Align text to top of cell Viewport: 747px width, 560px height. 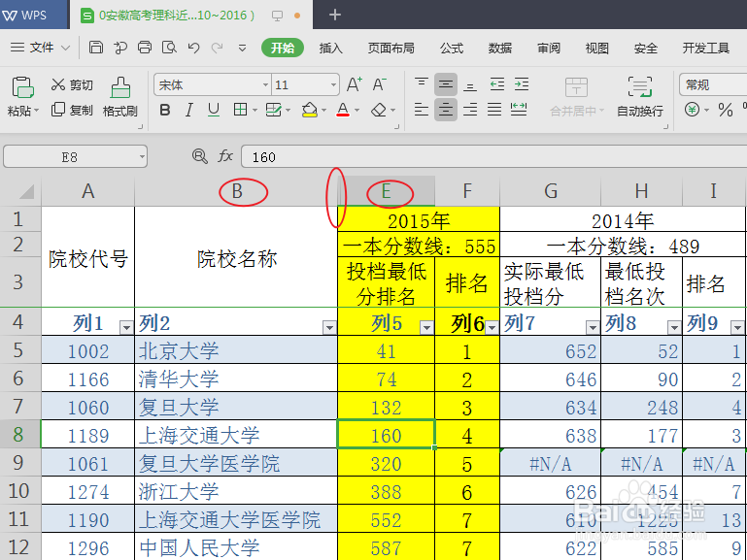click(x=422, y=84)
